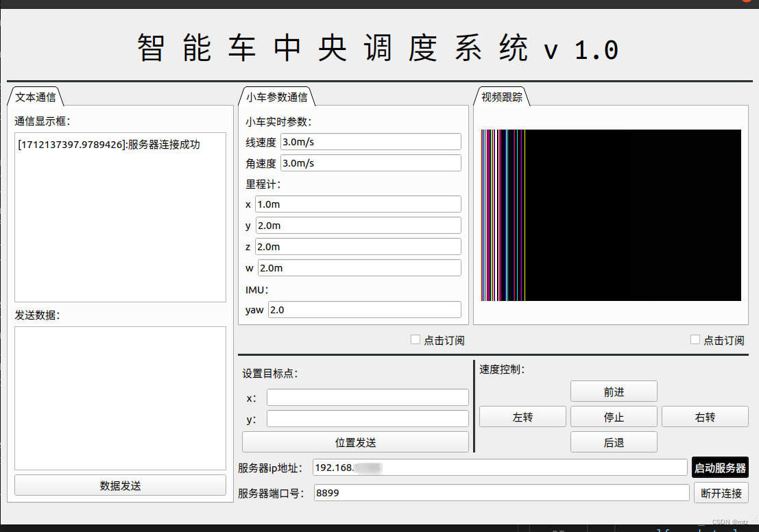The height and width of the screenshot is (532, 759).
Task: Select the 视频跟踪 tab
Action: [501, 97]
